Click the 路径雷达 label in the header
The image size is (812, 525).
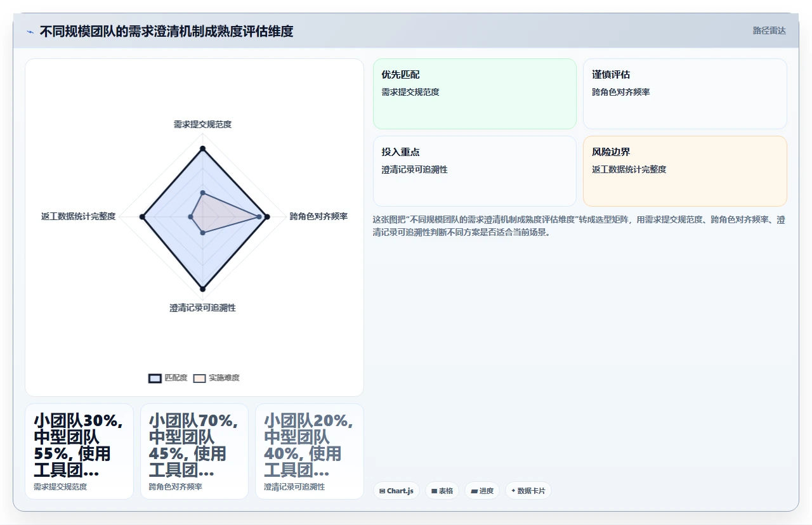coord(769,30)
